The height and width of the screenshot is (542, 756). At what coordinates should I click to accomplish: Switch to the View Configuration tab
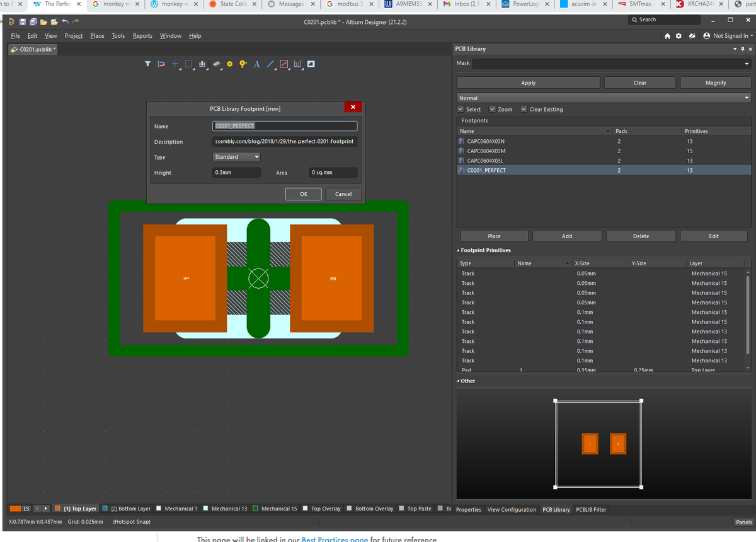coord(512,509)
